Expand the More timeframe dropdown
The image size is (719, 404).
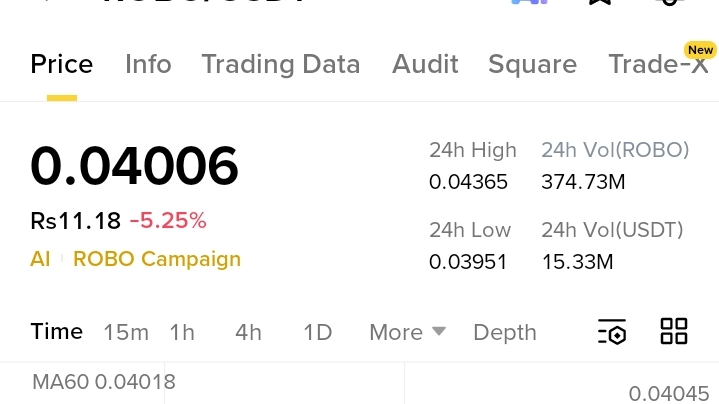pyautogui.click(x=407, y=332)
